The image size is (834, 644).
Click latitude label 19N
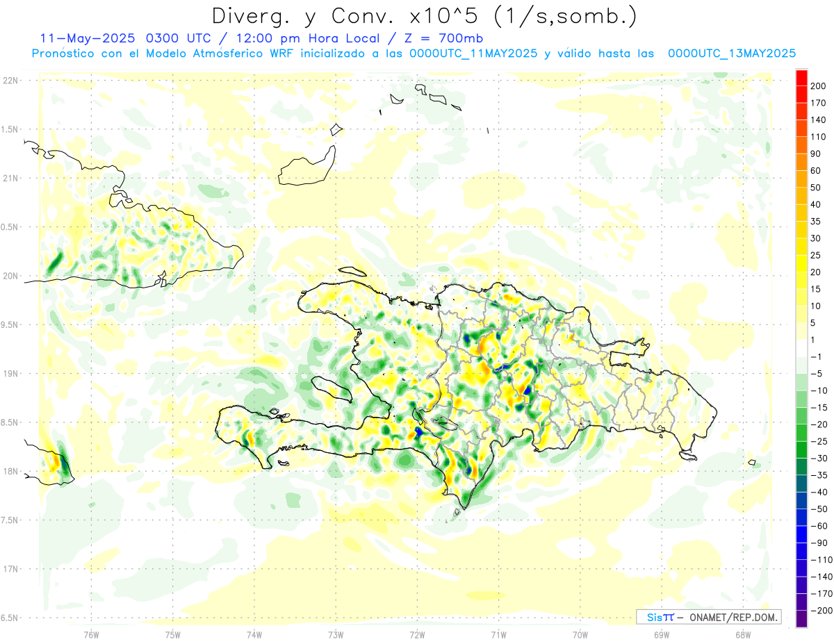(10, 373)
